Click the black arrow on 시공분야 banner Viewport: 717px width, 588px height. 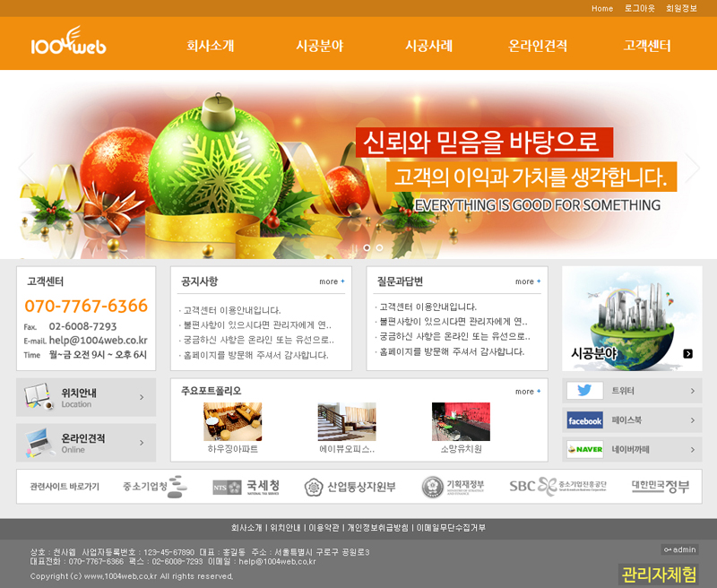click(687, 354)
